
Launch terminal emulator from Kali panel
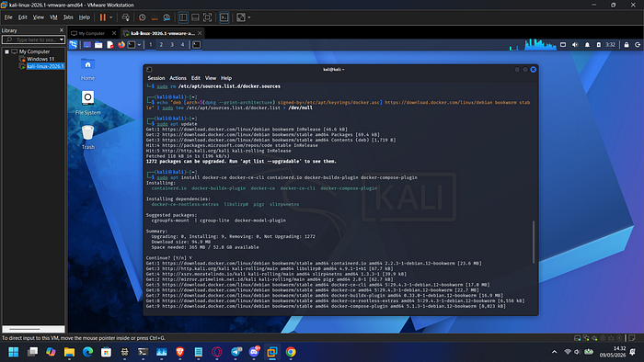point(132,45)
